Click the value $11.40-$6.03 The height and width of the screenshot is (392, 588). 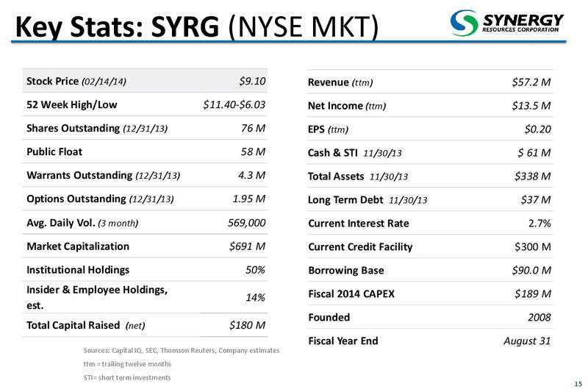coord(234,104)
